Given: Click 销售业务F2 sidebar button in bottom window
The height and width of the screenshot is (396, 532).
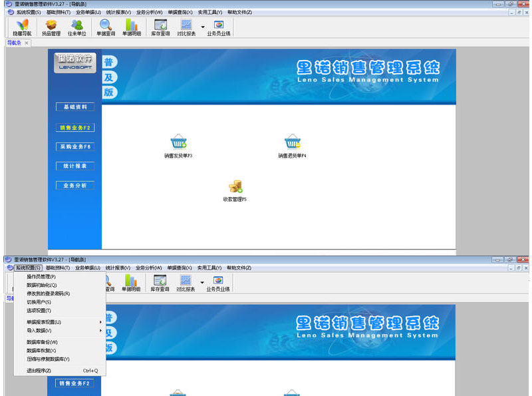Looking at the screenshot, I should point(74,383).
